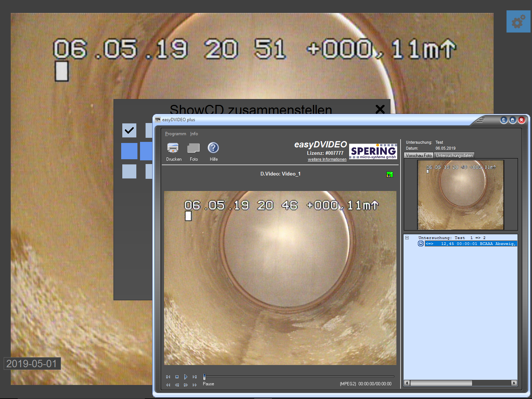Uncheck the checked box in ShowCD dialog
The image size is (532, 399).
(129, 130)
